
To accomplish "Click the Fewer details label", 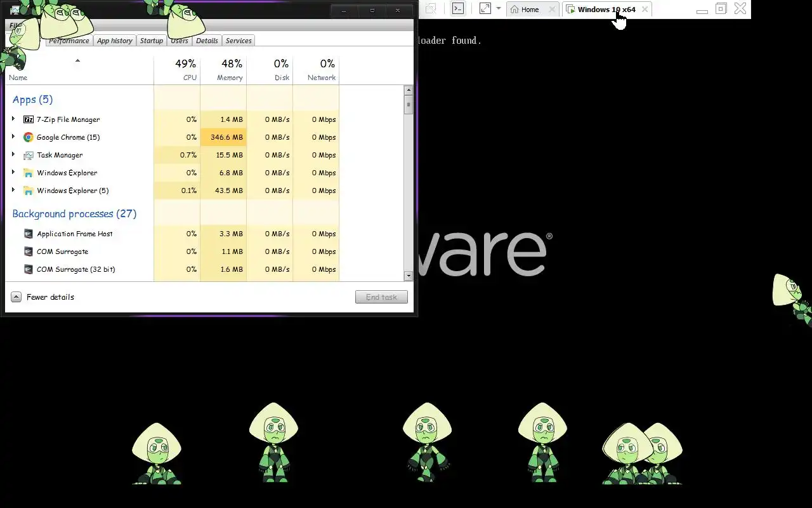I will 50,297.
